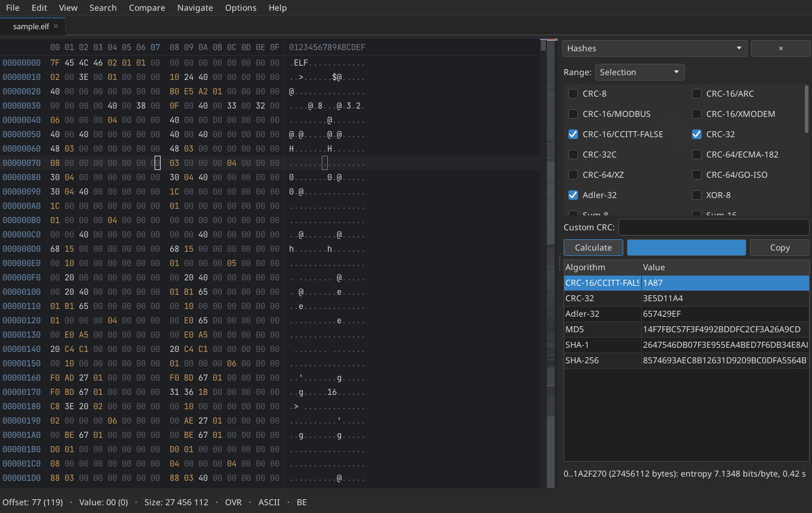Click the 07 column header
The height and width of the screenshot is (513, 812).
(x=155, y=47)
